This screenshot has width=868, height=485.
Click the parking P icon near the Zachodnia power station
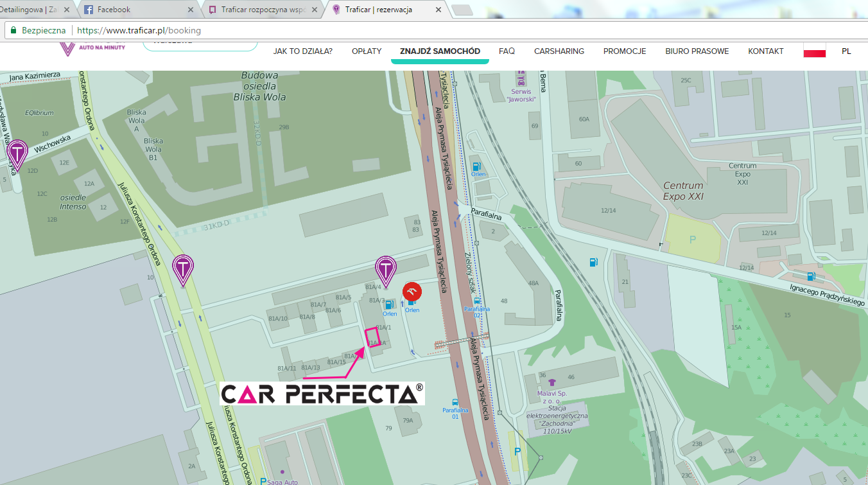(x=517, y=452)
